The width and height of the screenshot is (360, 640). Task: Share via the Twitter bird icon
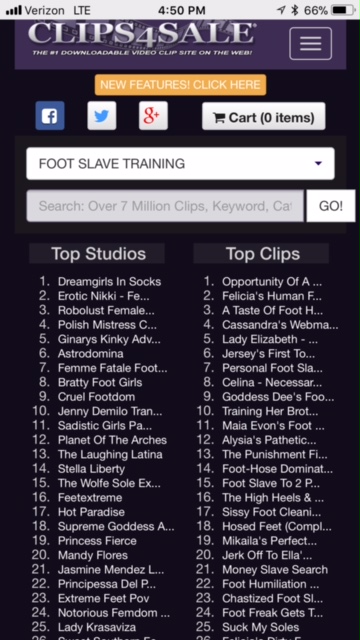coord(102,116)
